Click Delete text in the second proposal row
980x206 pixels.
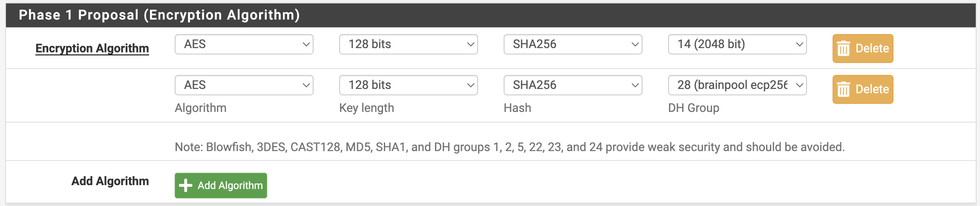pyautogui.click(x=872, y=89)
